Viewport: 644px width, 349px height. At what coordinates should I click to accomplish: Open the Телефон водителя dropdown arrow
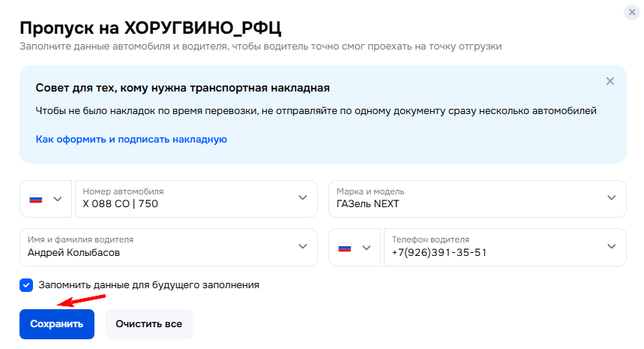[612, 247]
